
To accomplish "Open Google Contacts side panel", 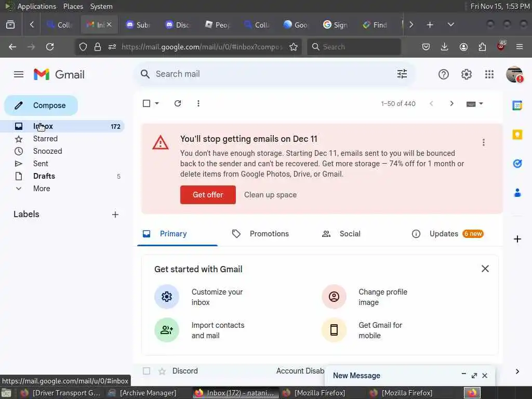I will (517, 193).
